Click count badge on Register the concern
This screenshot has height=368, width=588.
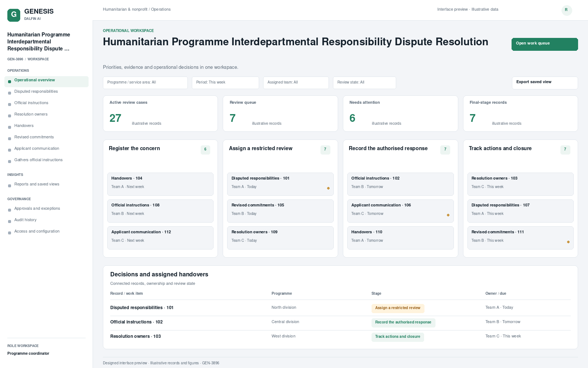pos(205,149)
